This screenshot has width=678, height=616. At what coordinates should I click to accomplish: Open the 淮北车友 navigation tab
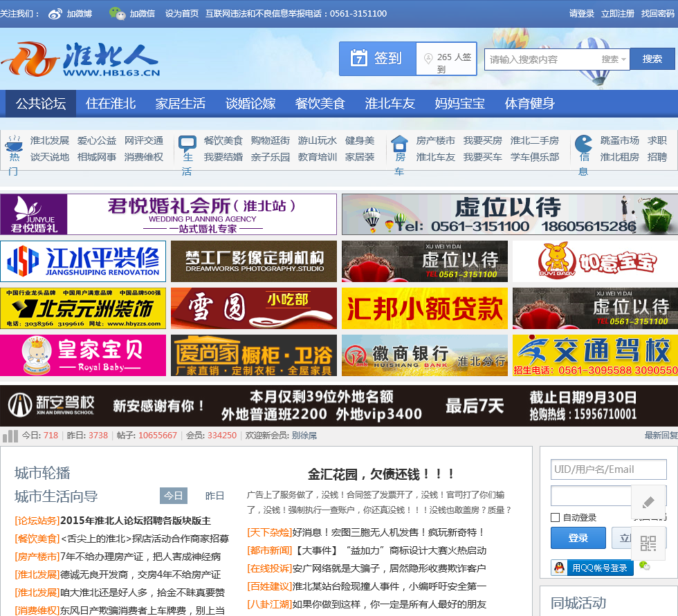tap(390, 104)
